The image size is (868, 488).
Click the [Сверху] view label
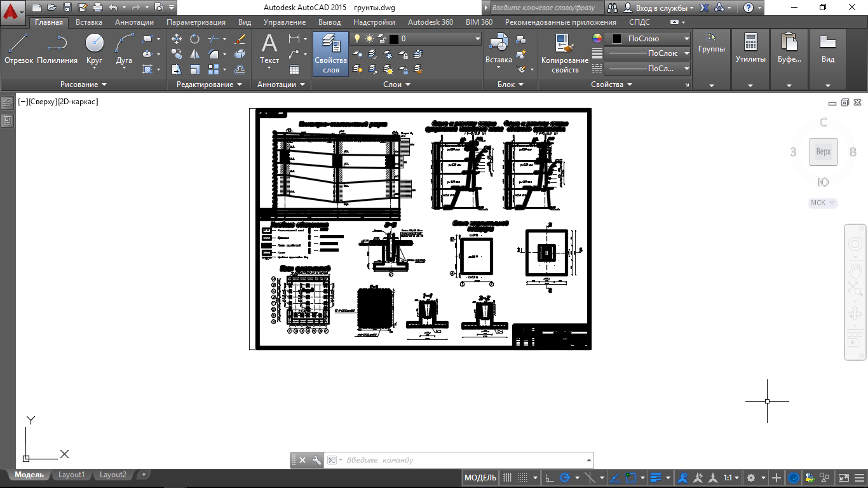coord(41,102)
